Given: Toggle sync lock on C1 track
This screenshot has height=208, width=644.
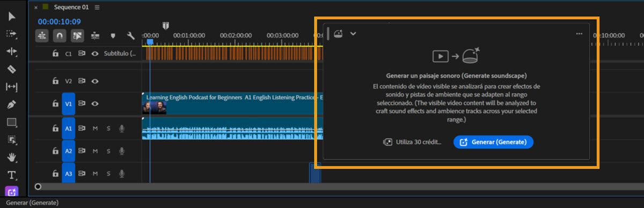Looking at the screenshot, I should click(x=82, y=54).
